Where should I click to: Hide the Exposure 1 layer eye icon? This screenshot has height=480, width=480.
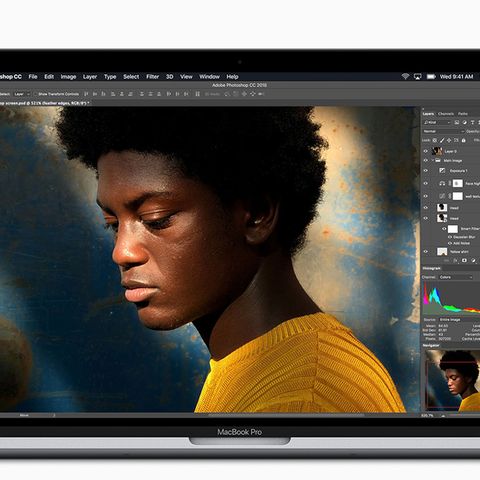pos(426,171)
